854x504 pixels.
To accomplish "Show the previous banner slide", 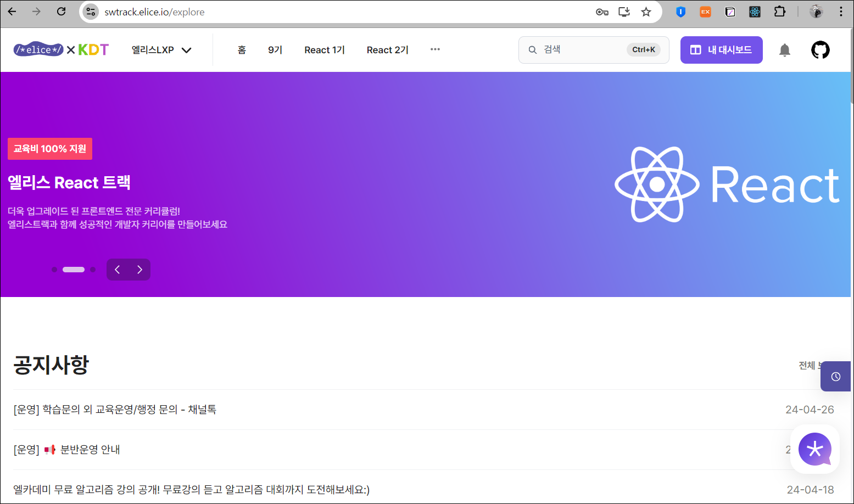I will tap(117, 270).
